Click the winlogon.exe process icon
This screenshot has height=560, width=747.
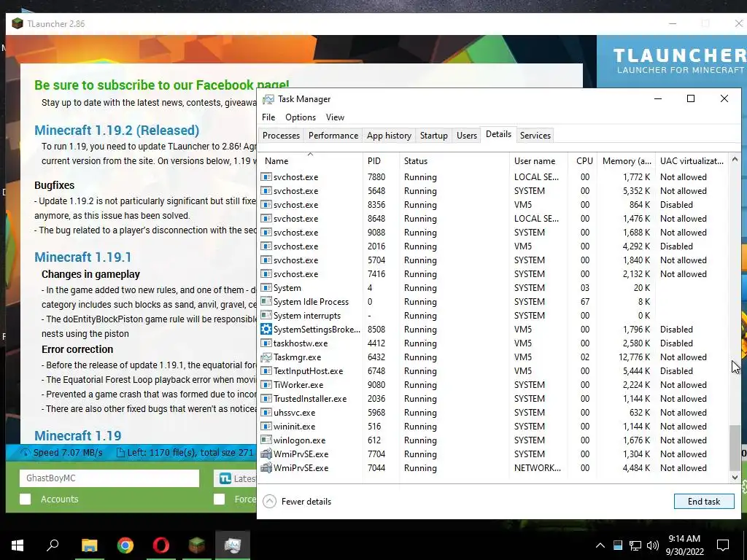coord(266,440)
